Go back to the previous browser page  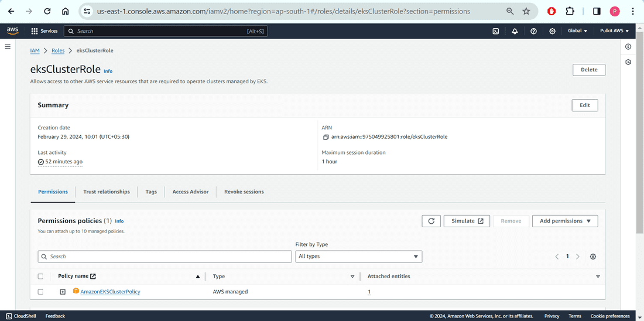pyautogui.click(x=11, y=12)
